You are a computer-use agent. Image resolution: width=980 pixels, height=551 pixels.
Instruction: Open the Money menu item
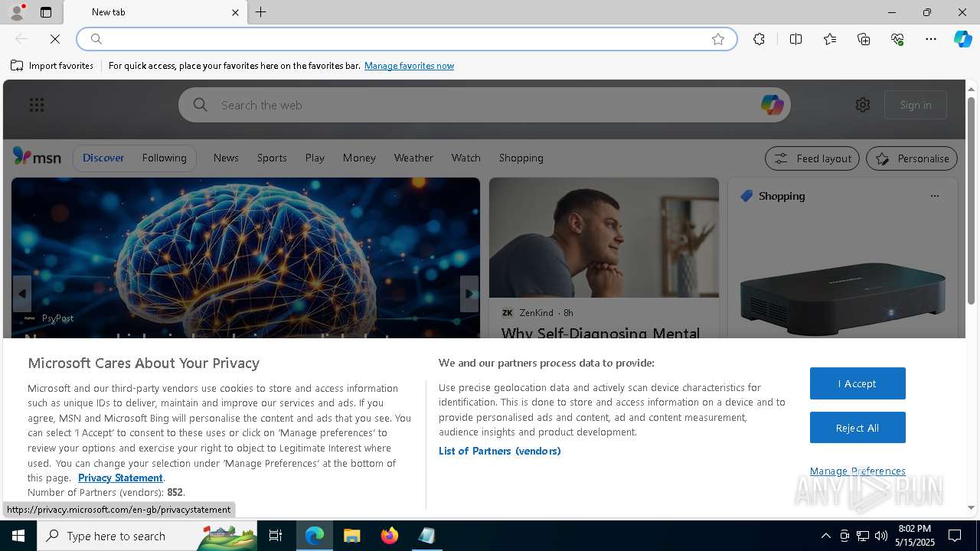359,158
